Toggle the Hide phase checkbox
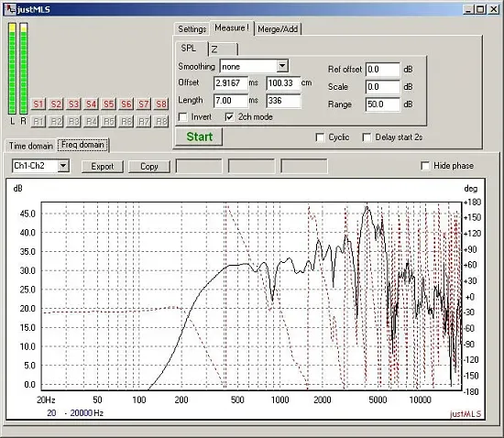This screenshot has width=504, height=438. (x=425, y=166)
